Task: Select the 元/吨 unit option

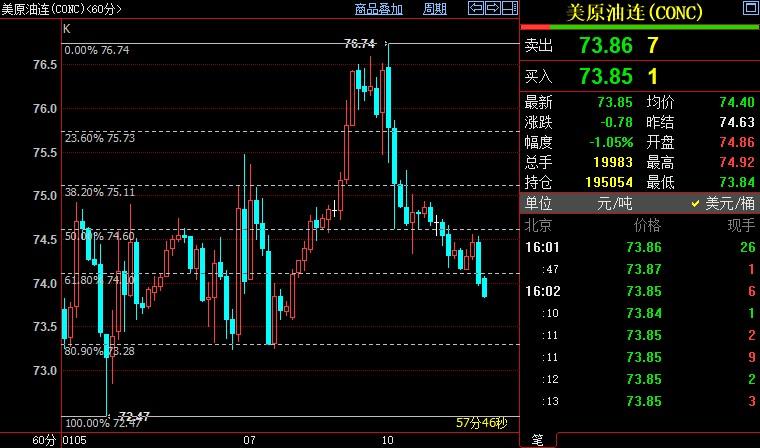Action: click(x=612, y=203)
